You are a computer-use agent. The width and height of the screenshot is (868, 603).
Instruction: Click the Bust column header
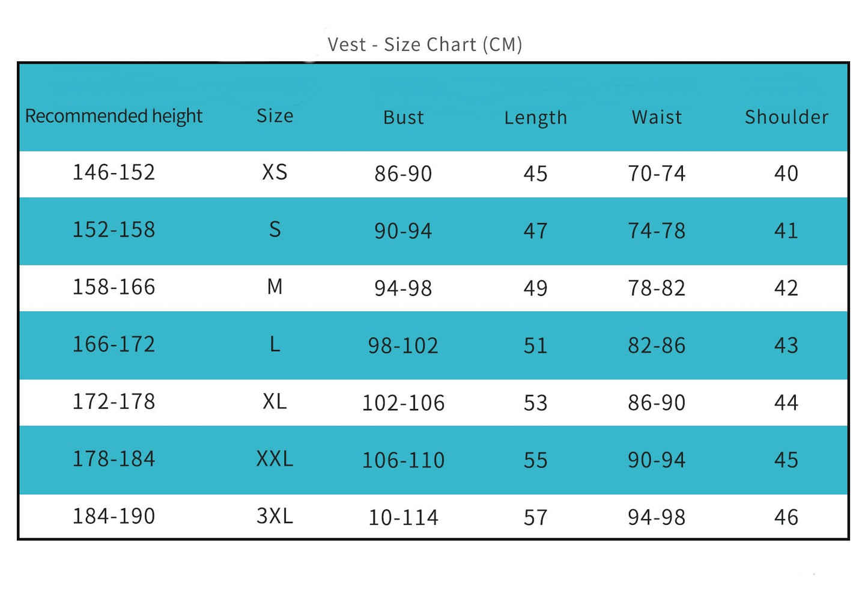403,118
